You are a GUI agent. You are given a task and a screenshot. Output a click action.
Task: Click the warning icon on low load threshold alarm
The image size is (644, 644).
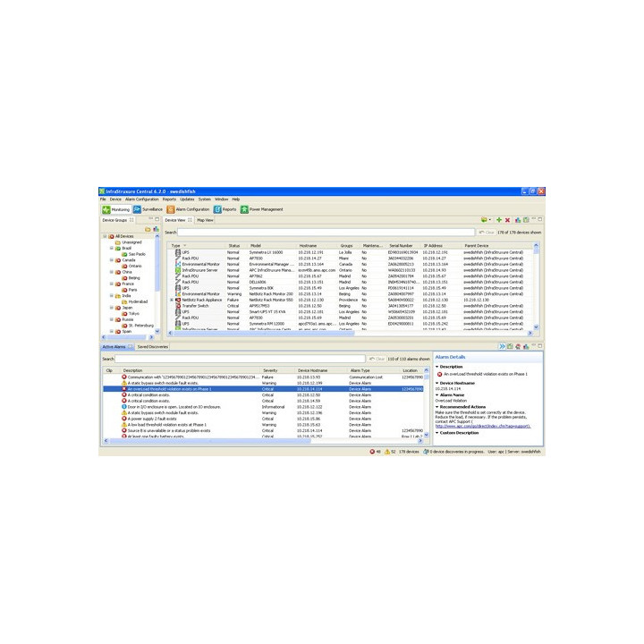click(124, 425)
